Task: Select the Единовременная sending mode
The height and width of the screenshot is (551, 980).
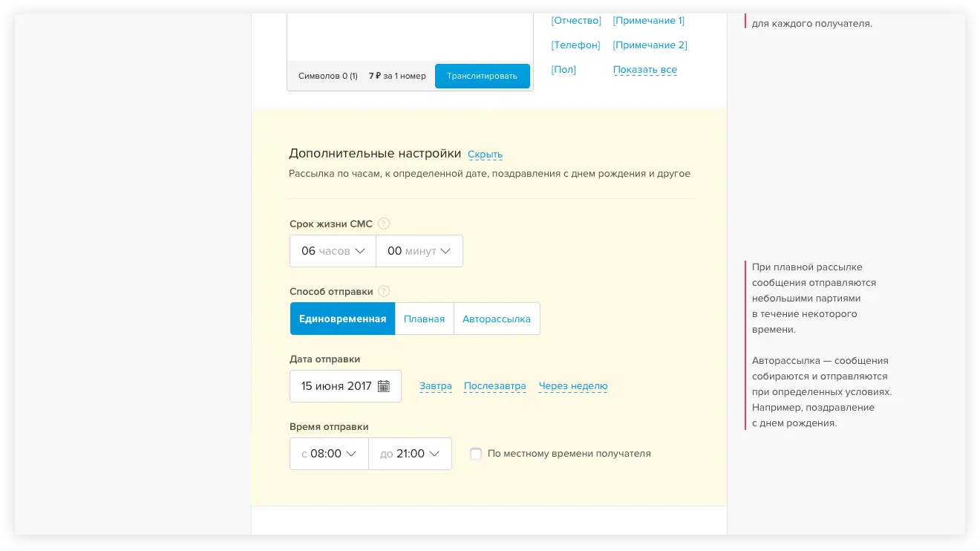Action: (342, 319)
